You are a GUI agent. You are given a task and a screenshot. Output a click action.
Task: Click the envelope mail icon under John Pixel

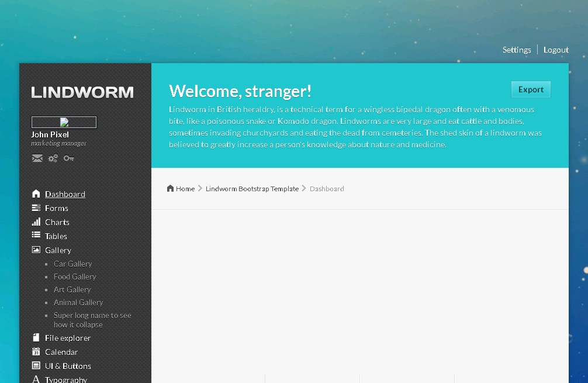point(37,158)
